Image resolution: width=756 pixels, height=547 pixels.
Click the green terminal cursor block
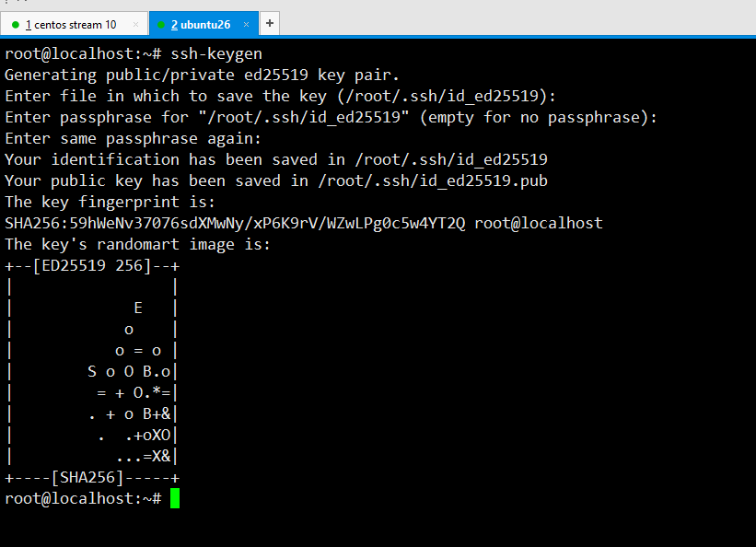click(175, 498)
